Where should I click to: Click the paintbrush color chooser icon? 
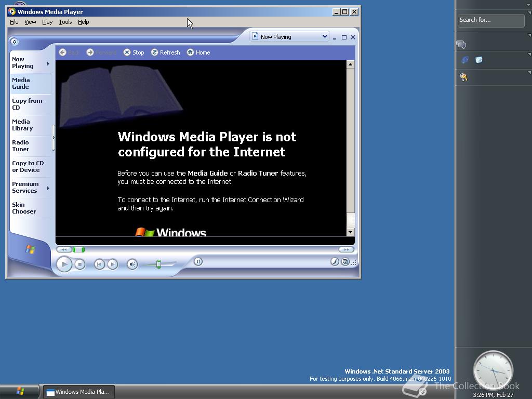[335, 262]
